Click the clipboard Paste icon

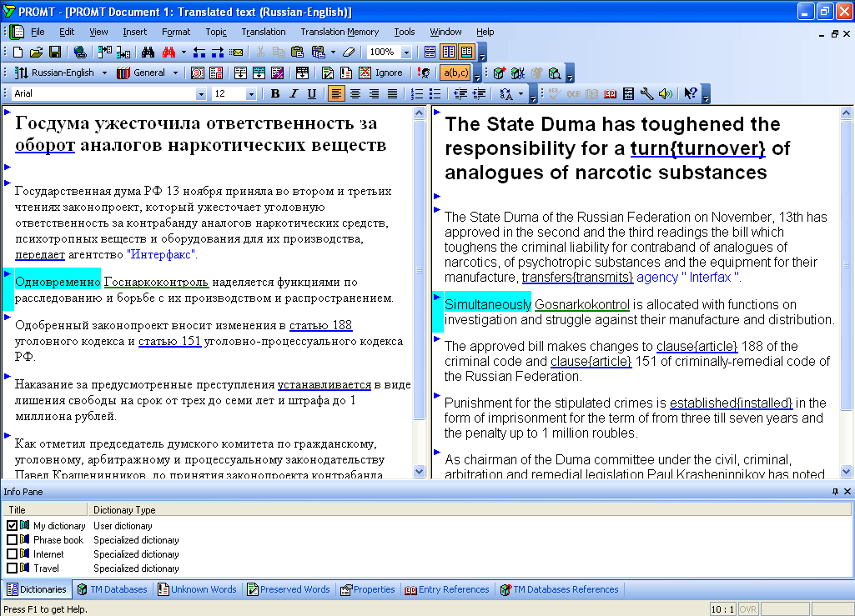point(297,53)
